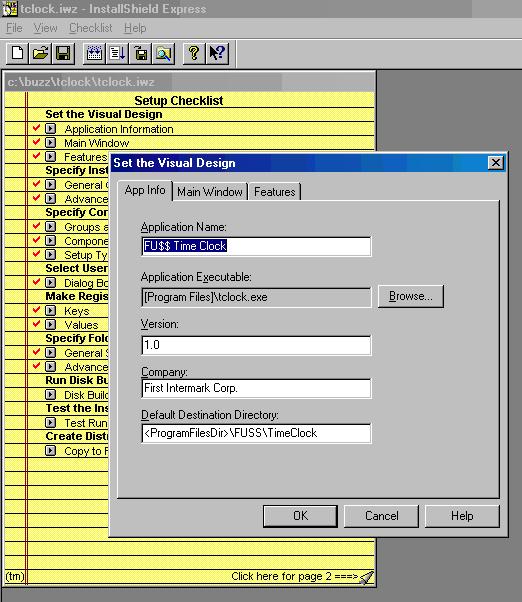The width and height of the screenshot is (522, 602).
Task: Click the Browse... button
Action: coord(411,296)
